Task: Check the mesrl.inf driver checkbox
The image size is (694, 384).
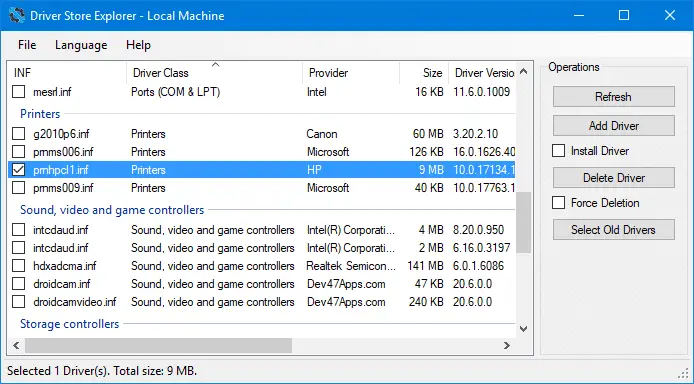Action: click(x=19, y=92)
